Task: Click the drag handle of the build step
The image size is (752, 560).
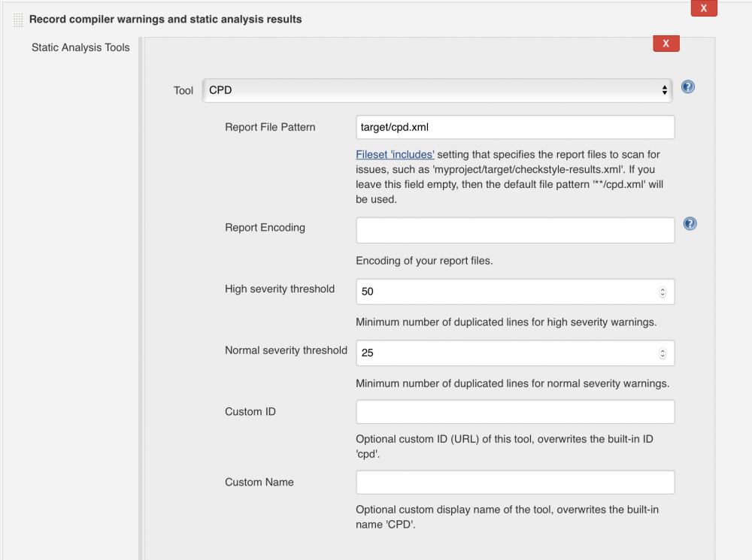Action: click(17, 19)
